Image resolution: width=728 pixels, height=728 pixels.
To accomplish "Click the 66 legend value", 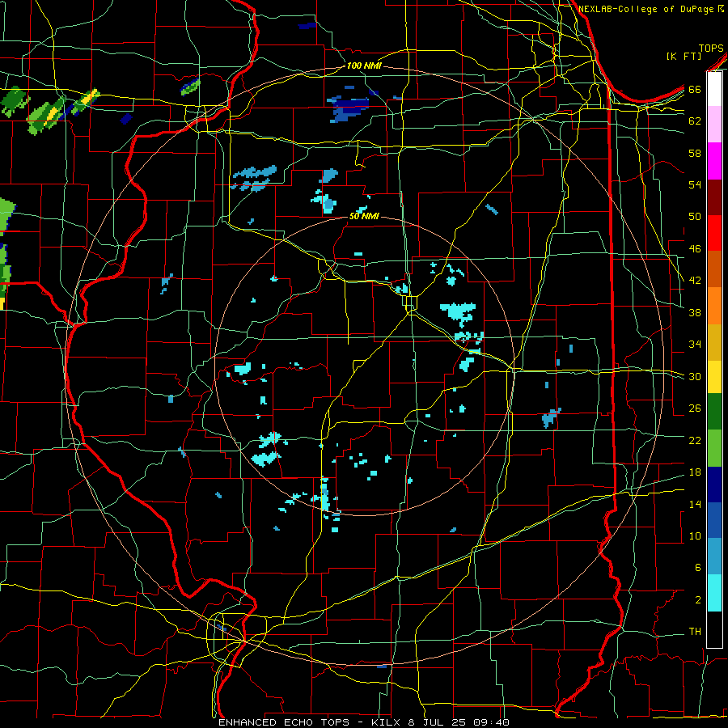I will coord(695,89).
